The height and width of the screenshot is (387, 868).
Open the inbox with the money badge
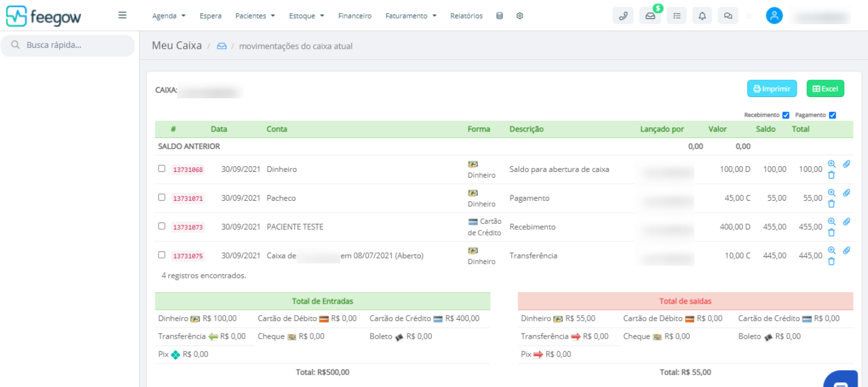(x=650, y=16)
